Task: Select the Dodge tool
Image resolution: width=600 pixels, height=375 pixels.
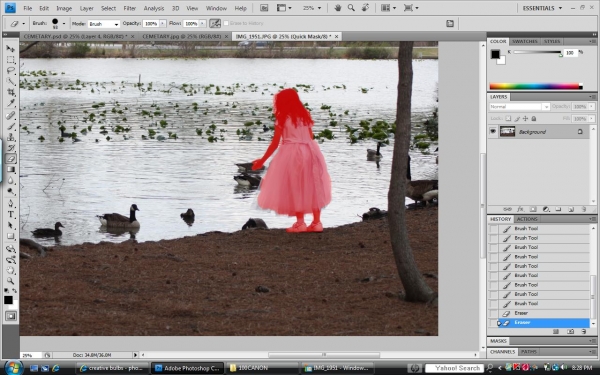Action: pyautogui.click(x=10, y=191)
